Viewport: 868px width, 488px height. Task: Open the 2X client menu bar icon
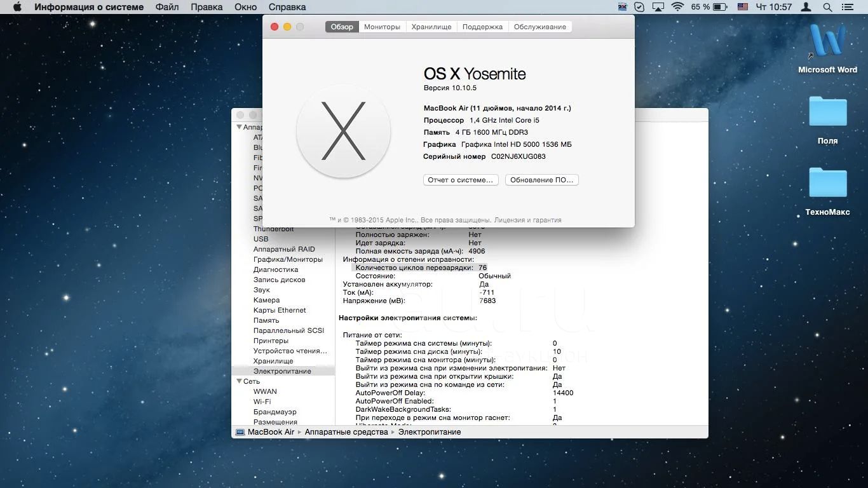623,7
